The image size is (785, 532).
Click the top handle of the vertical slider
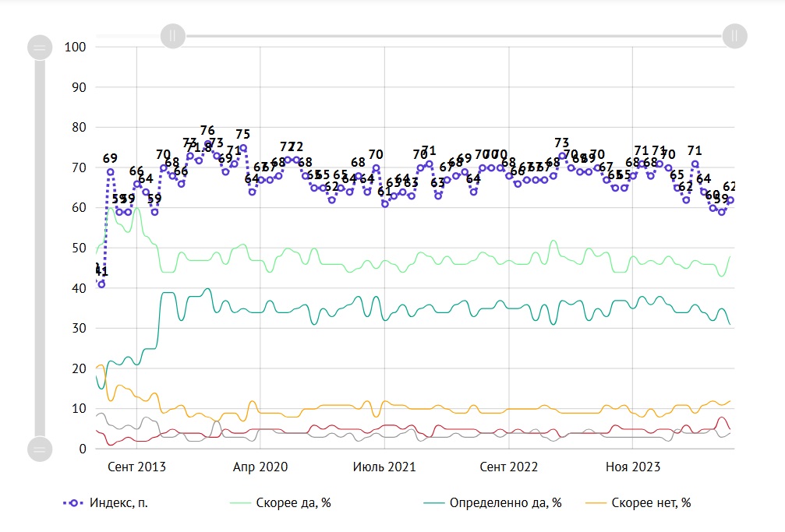pyautogui.click(x=39, y=48)
